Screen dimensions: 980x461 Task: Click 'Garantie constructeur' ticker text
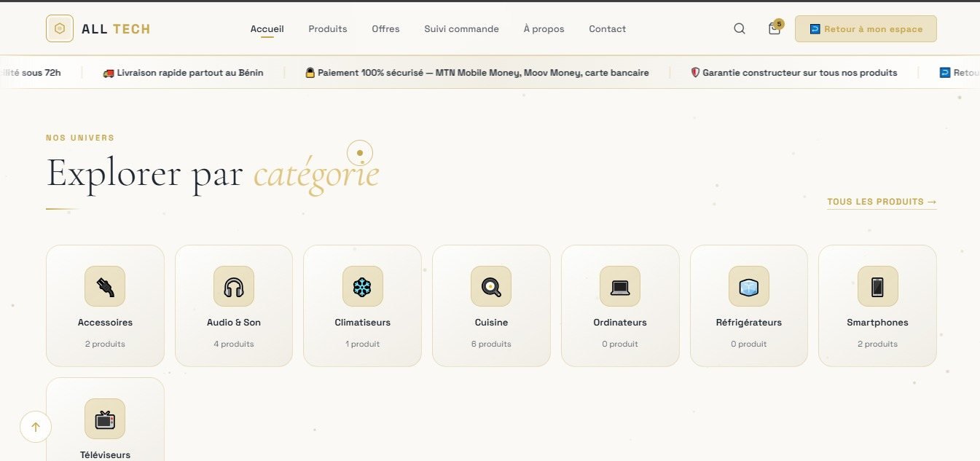pos(750,73)
